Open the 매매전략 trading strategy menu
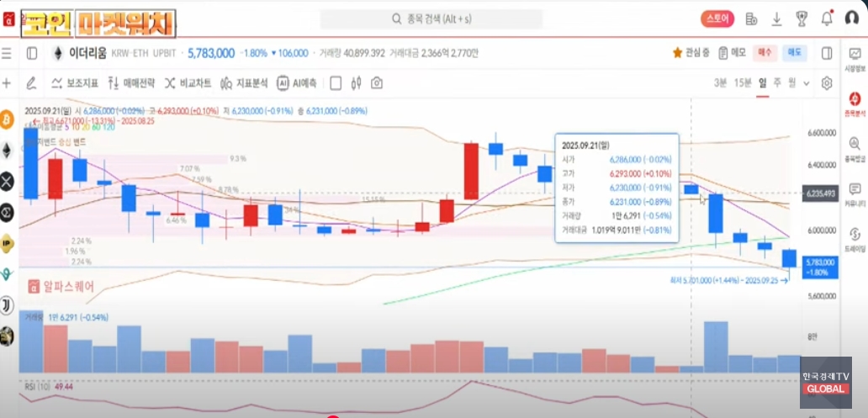This screenshot has width=868, height=418. pyautogui.click(x=131, y=83)
